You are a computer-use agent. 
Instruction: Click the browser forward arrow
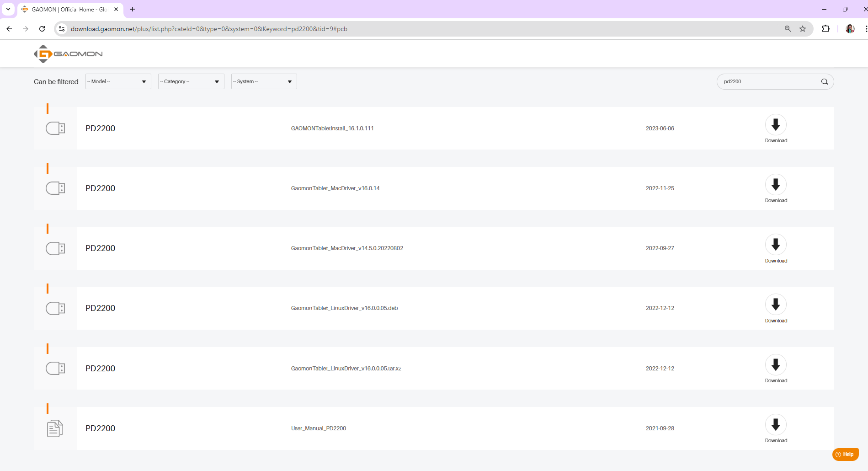(26, 29)
